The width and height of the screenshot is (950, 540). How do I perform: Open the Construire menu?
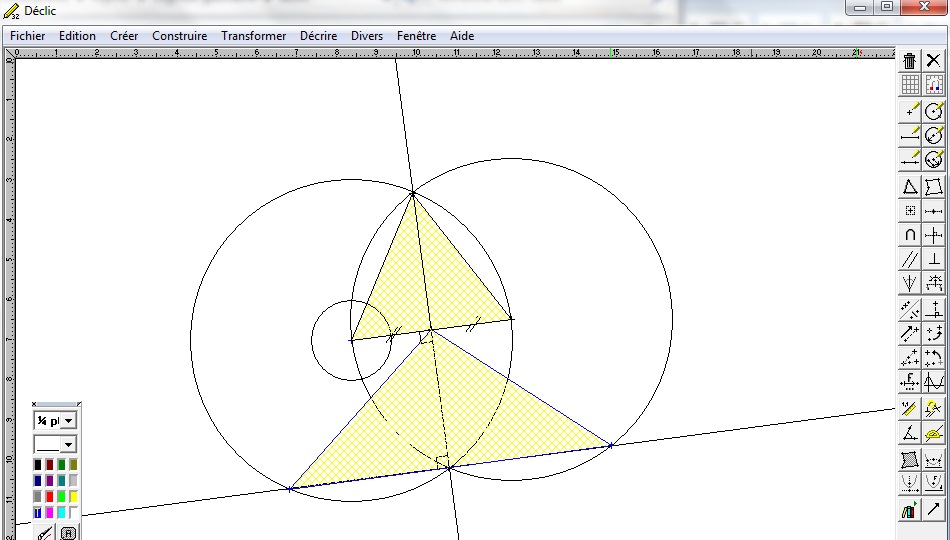179,36
